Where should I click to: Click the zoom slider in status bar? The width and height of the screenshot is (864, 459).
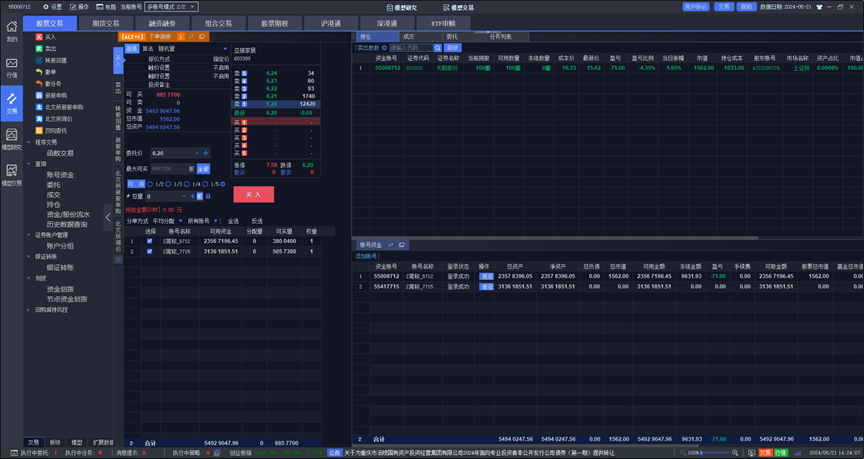[716, 452]
